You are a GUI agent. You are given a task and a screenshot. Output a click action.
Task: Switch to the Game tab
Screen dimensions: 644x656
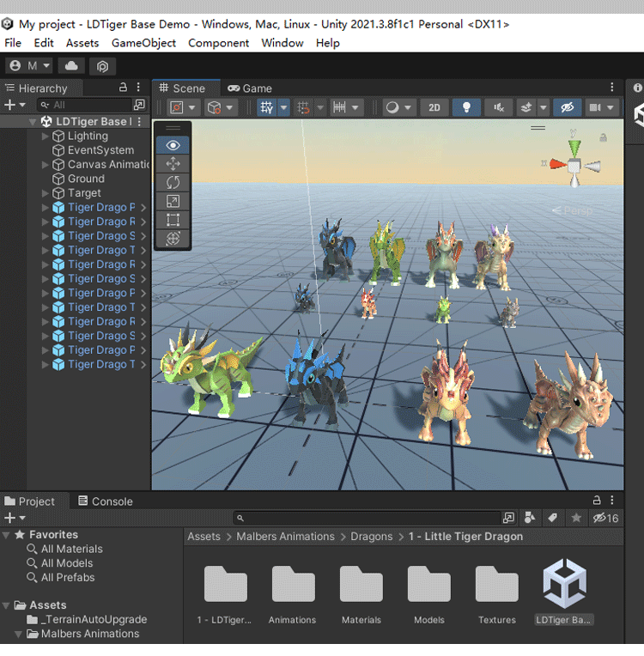click(250, 88)
